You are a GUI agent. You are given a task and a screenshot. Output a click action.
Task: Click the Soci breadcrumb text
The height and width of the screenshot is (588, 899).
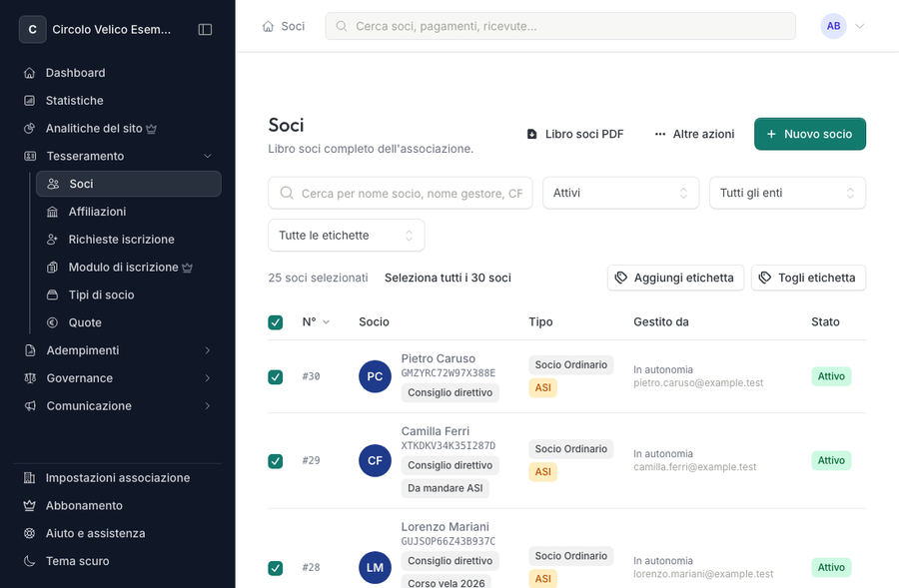point(293,26)
